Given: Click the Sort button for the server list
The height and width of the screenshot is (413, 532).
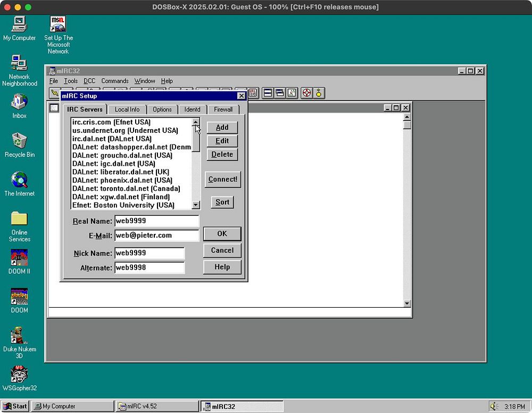Looking at the screenshot, I should pos(222,202).
